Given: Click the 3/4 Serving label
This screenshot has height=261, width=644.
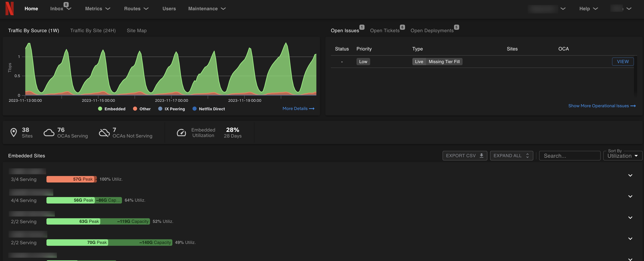Looking at the screenshot, I should pyautogui.click(x=24, y=179).
